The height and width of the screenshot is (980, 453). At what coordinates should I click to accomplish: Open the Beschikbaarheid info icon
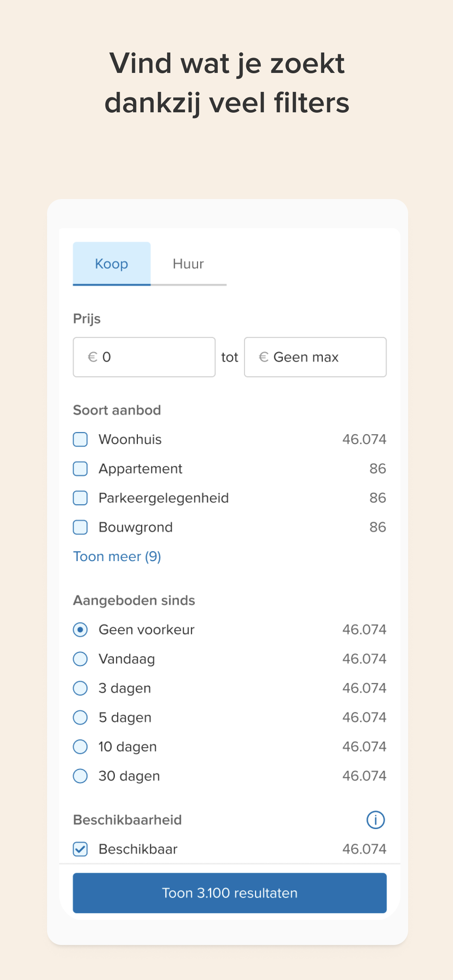pyautogui.click(x=375, y=820)
